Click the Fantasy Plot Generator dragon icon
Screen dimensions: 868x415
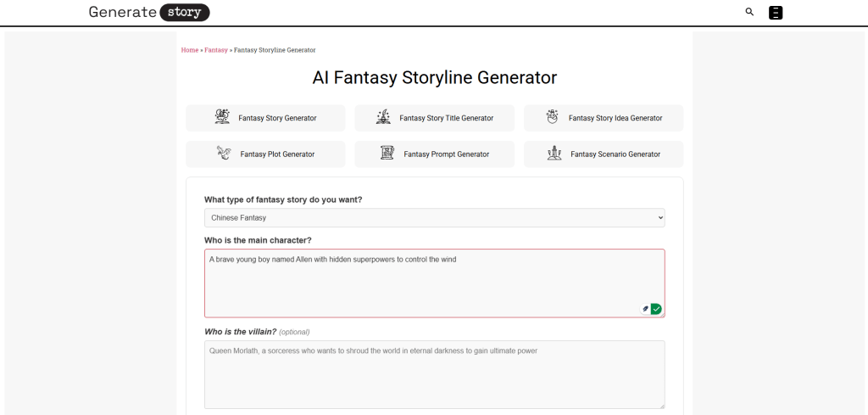pos(224,153)
